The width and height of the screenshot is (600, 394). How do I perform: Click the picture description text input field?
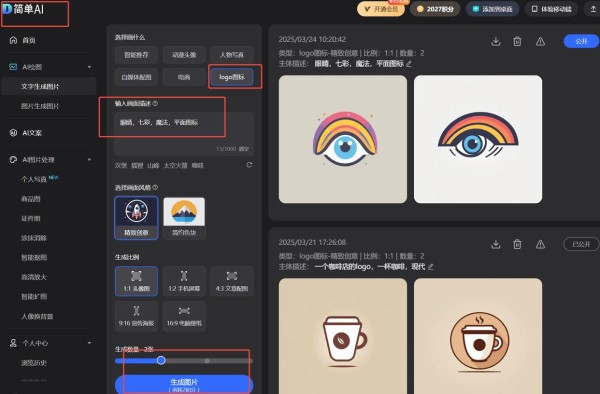coord(184,134)
